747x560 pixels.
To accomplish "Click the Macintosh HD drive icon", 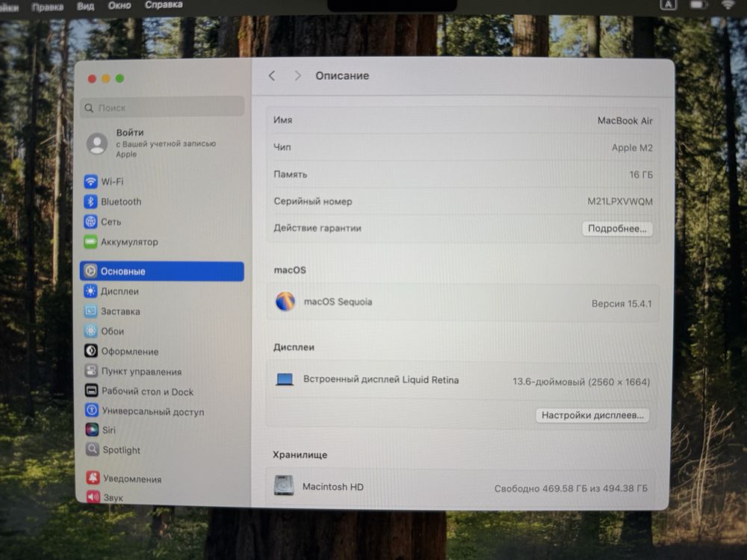I will 284,486.
